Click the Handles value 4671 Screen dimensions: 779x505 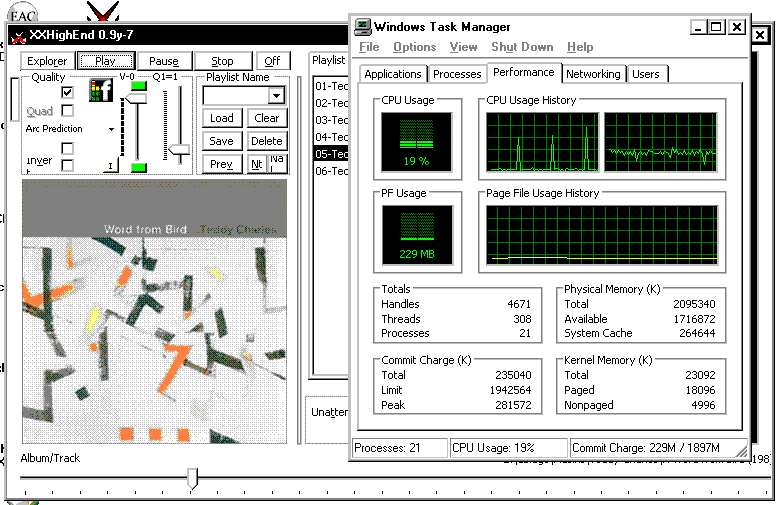point(519,304)
